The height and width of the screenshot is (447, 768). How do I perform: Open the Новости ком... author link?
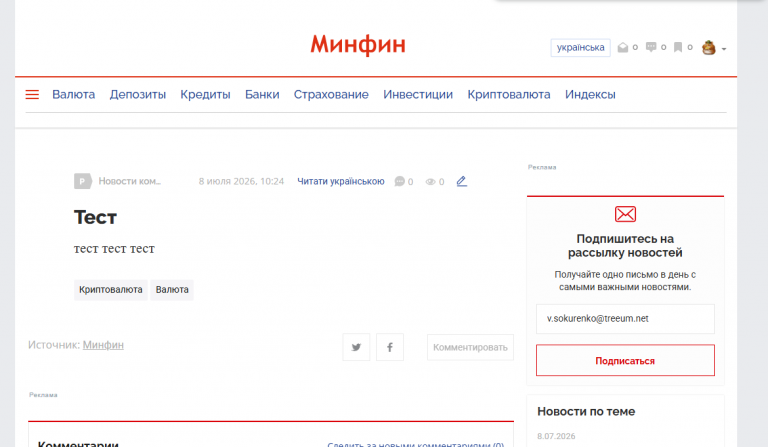coord(129,181)
